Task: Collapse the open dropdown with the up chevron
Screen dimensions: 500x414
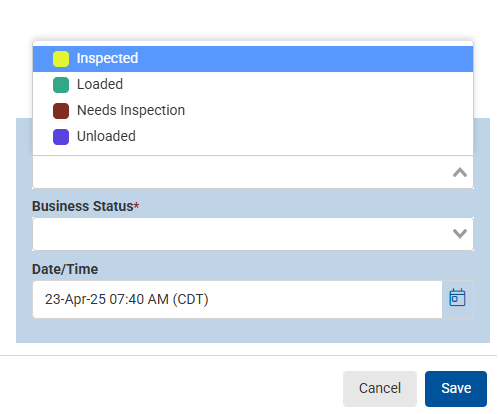Action: pos(460,172)
